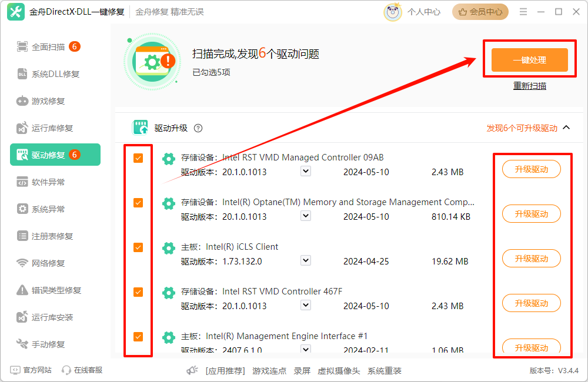Click the orange 一键处理 button
This screenshot has height=382, width=588.
tap(529, 60)
